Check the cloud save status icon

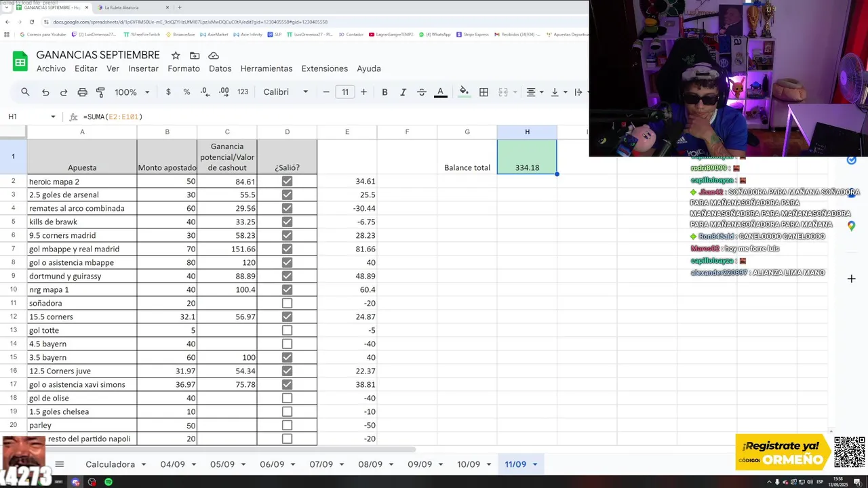pyautogui.click(x=214, y=56)
